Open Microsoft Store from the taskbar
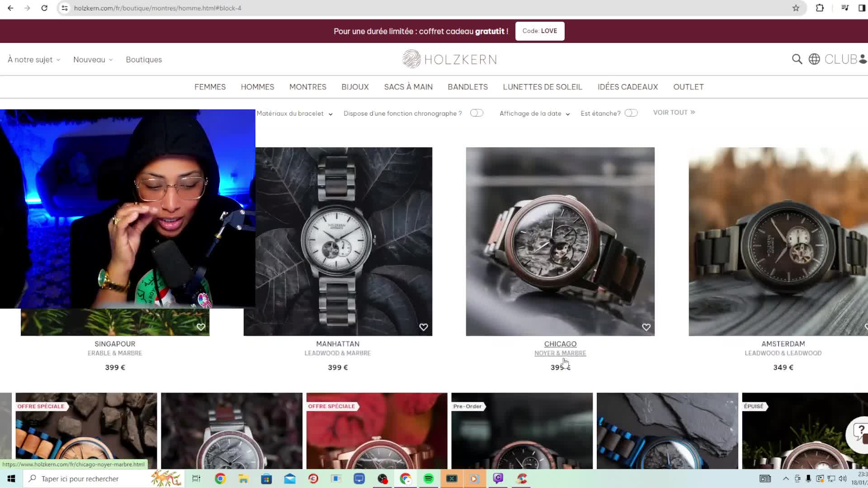868x488 pixels. click(x=266, y=479)
